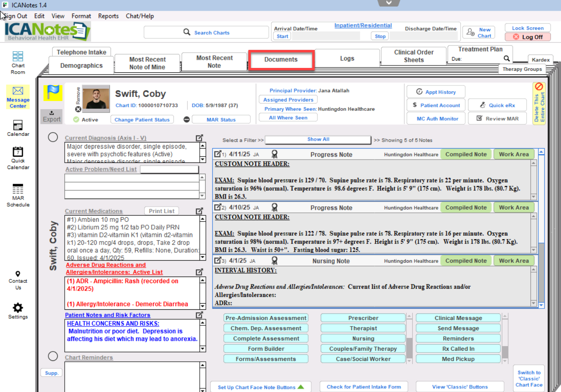This screenshot has height=392, width=561.
Task: Open the Inpatient/Residential link
Action: [x=363, y=25]
